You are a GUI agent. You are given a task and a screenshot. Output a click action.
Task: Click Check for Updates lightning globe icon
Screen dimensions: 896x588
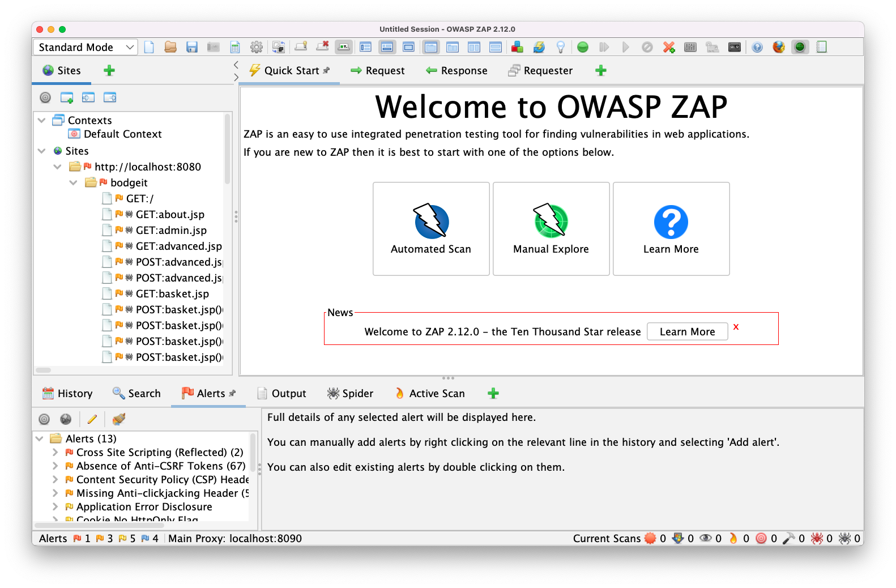tap(539, 47)
